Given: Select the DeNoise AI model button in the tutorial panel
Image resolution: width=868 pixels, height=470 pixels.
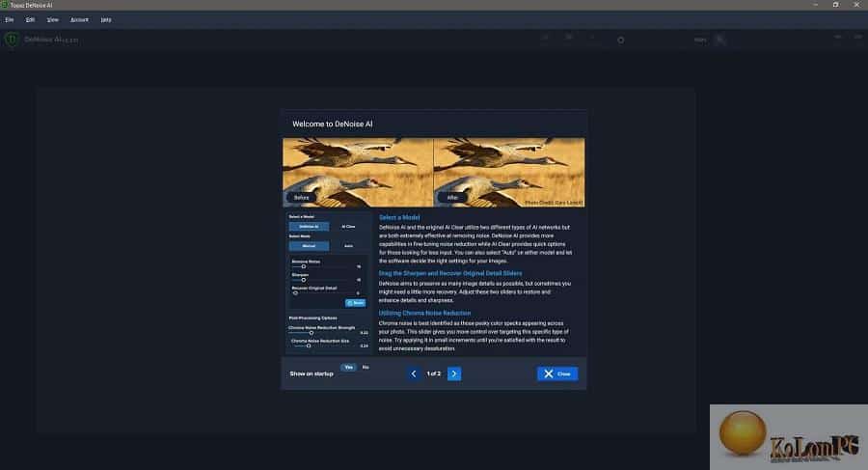Looking at the screenshot, I should click(309, 226).
